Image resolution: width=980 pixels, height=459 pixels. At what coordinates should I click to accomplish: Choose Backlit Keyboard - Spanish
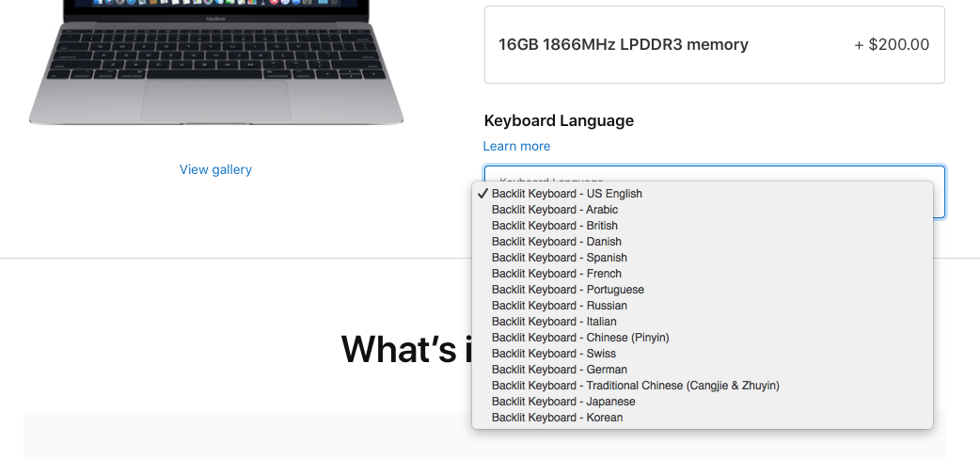703,258
